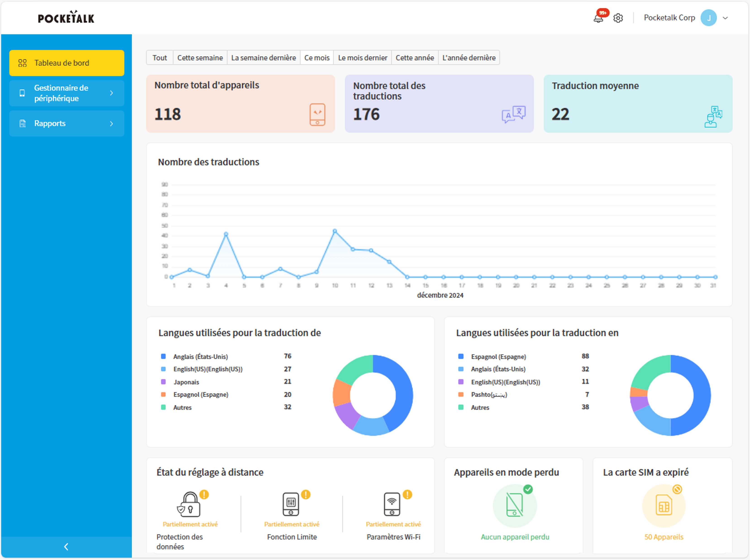Click English(US) legend entry with 27
750x560 pixels.
(x=226, y=369)
